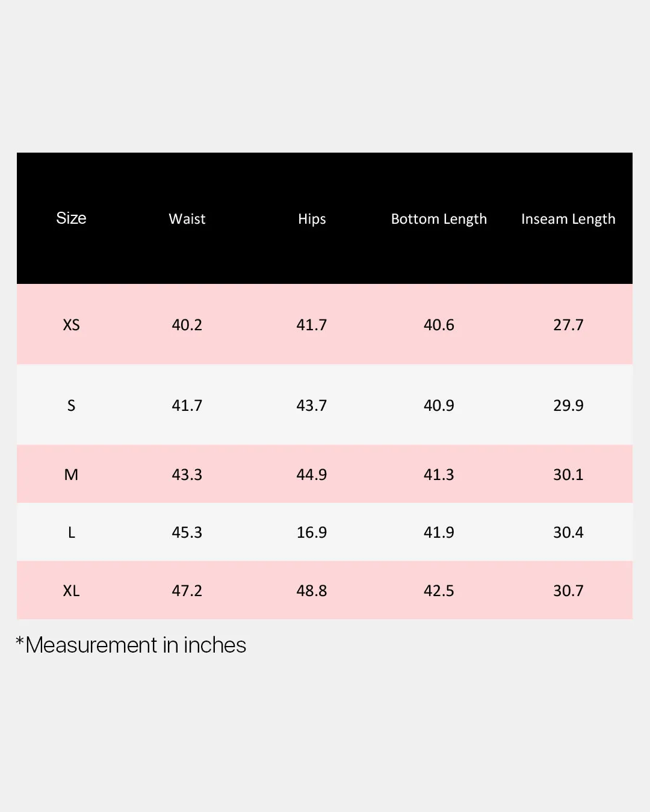Select the L size row label
Image resolution: width=650 pixels, height=812 pixels.
[x=71, y=532]
